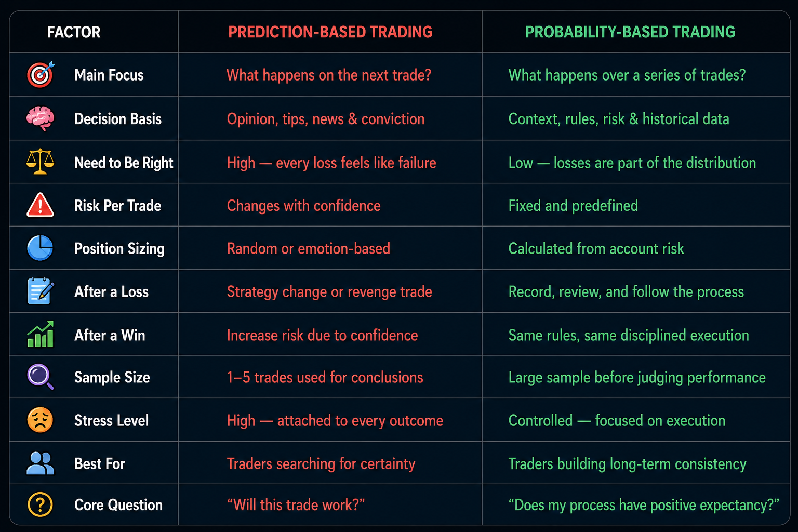Image resolution: width=798 pixels, height=532 pixels.
Task: Select the notepad and pencil icon
Action: pos(41,290)
